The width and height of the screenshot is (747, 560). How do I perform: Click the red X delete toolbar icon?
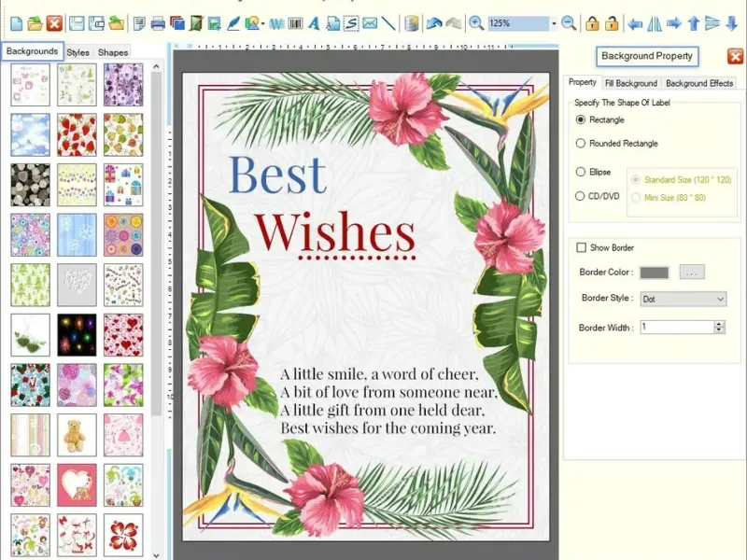point(54,22)
